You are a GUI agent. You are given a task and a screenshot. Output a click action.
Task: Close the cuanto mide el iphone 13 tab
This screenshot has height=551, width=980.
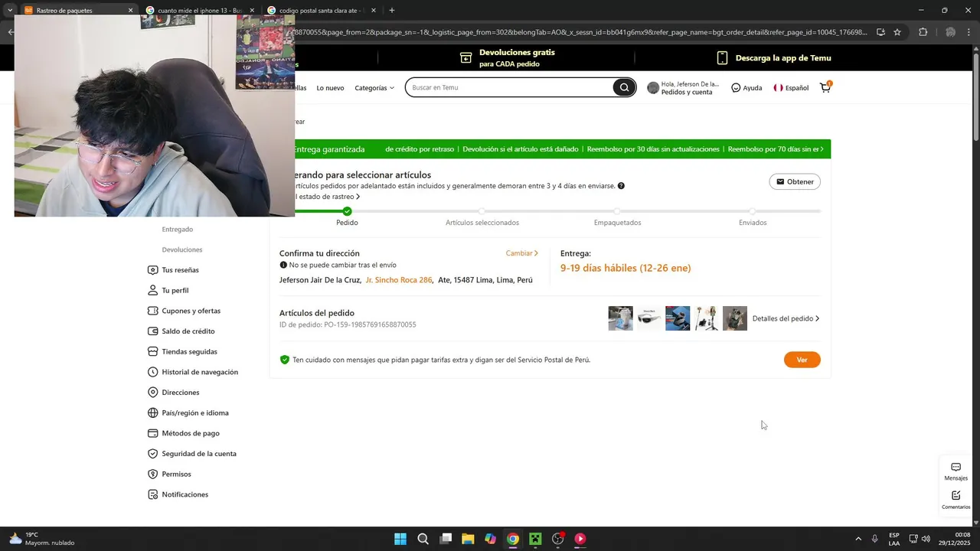click(x=252, y=10)
